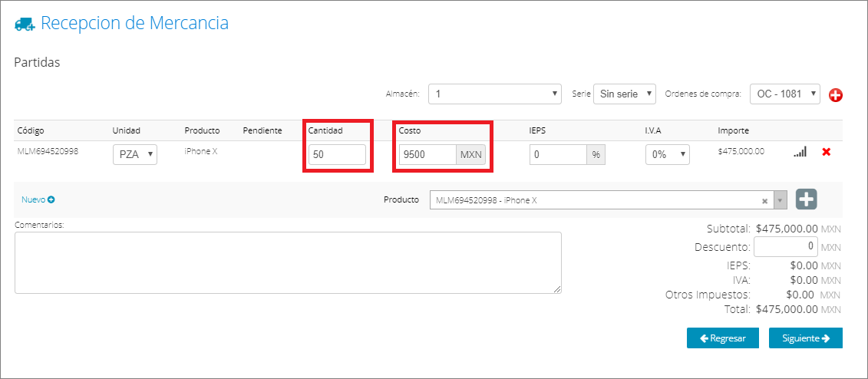Open the I.V.A 0% dropdown
Image resolution: width=868 pixels, height=379 pixels.
(x=668, y=155)
